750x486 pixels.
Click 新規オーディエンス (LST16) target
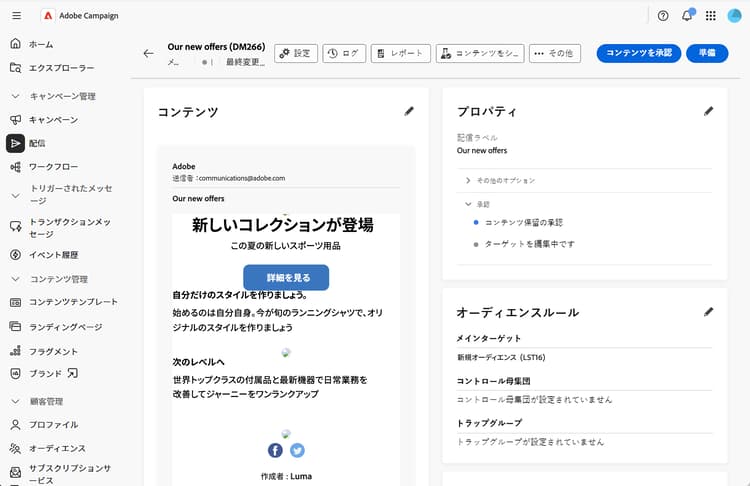501,357
